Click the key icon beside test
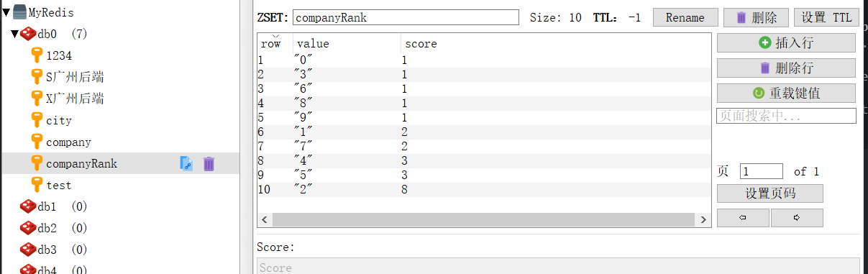This screenshot has width=868, height=274. coord(37,185)
